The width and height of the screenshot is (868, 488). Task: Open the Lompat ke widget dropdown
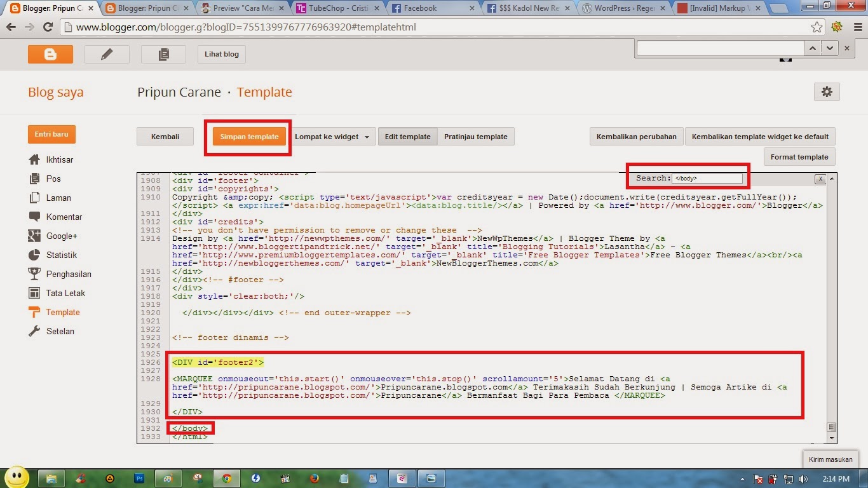coord(332,137)
